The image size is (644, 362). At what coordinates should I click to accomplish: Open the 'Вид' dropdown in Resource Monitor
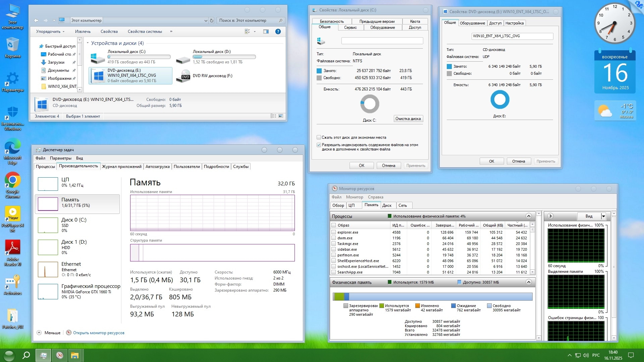[x=603, y=216]
